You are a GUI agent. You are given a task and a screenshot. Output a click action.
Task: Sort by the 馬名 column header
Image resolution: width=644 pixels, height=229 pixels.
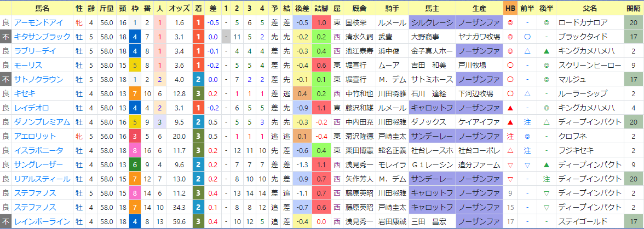pos(43,8)
